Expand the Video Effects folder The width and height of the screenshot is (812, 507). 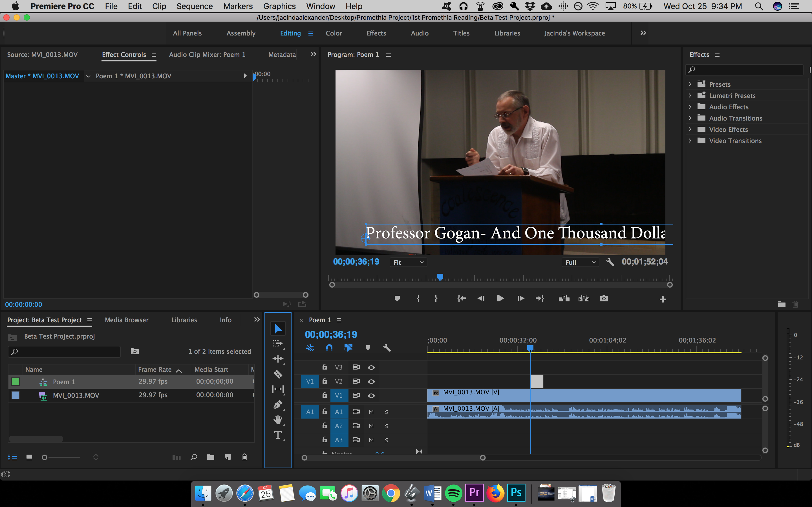(690, 130)
